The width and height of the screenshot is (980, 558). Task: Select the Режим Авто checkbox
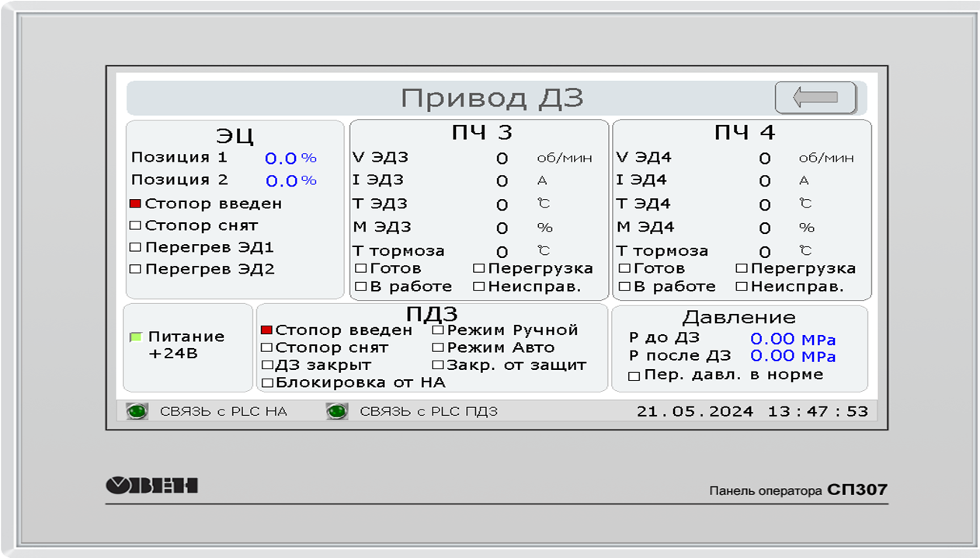click(438, 347)
